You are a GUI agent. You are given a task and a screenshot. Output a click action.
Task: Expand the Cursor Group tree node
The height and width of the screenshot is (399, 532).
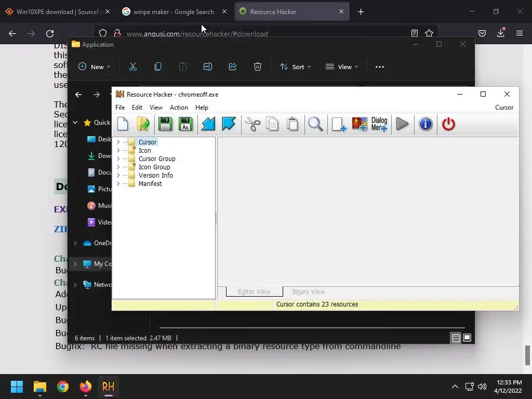click(x=118, y=159)
